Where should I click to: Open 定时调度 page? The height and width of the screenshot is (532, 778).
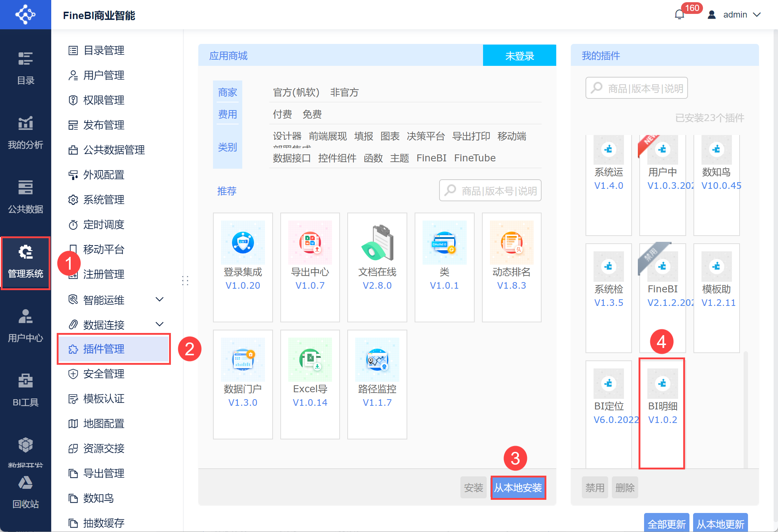click(97, 225)
